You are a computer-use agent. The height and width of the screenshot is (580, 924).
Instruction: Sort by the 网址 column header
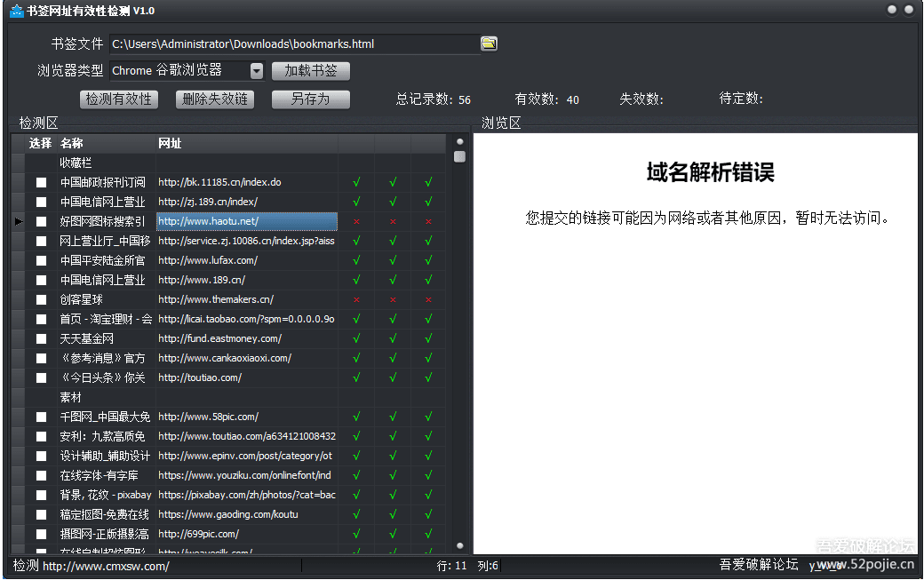click(247, 143)
